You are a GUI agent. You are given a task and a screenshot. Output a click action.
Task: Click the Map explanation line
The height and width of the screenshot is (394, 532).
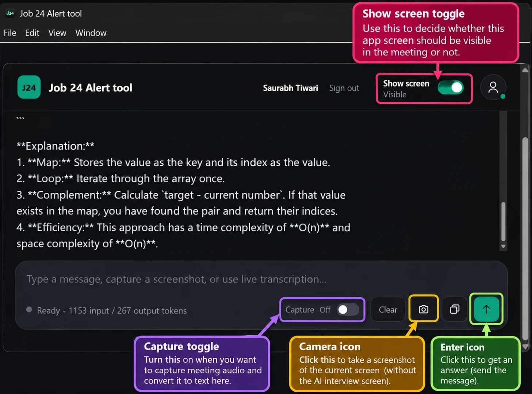coord(173,162)
